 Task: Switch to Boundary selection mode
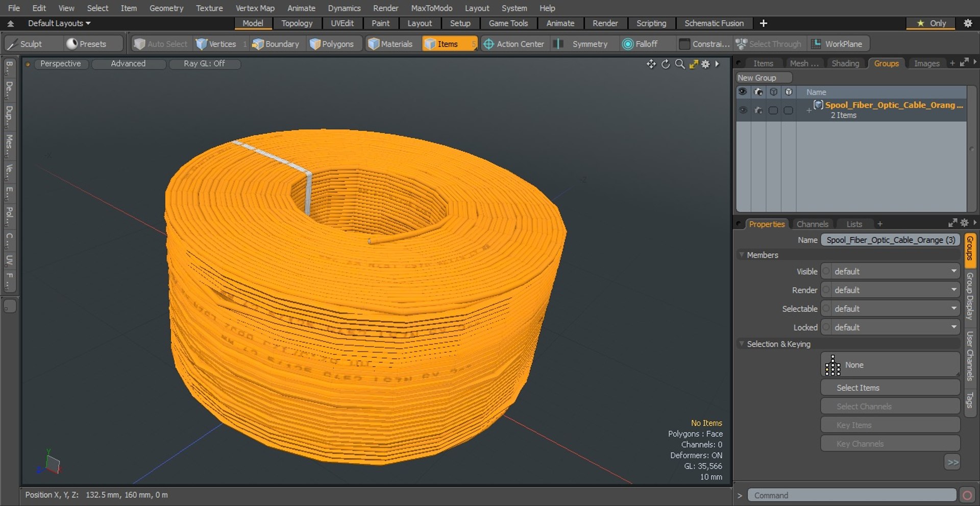[x=276, y=44]
